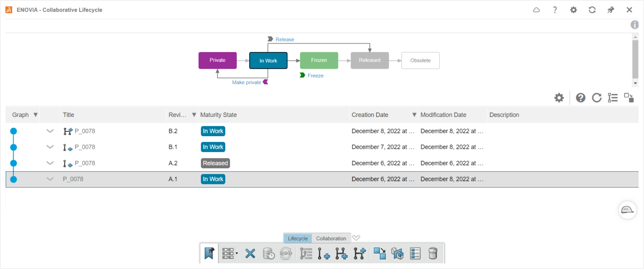This screenshot has height=269, width=644.
Task: Click the Make private transition link
Action: coord(247,83)
